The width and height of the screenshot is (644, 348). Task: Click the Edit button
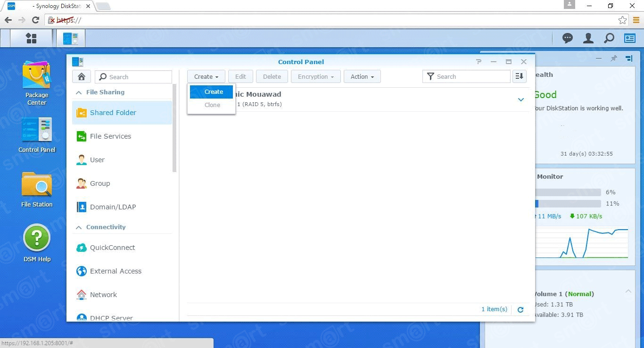pyautogui.click(x=240, y=76)
